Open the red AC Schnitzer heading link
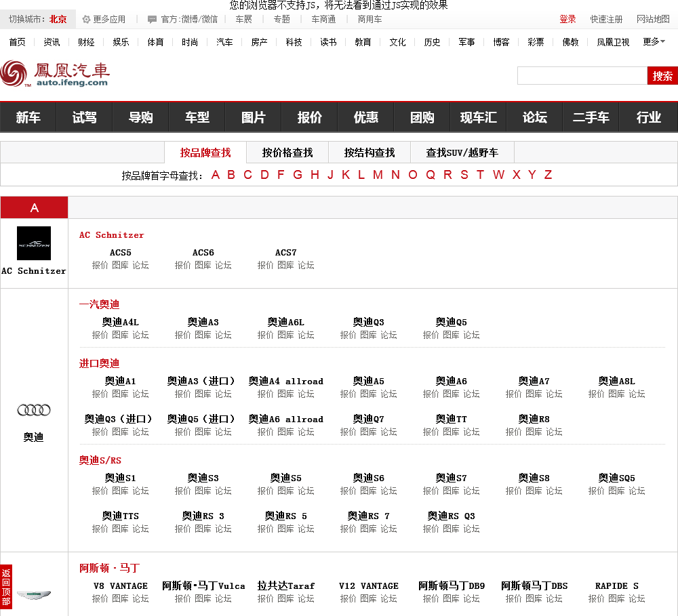 click(x=112, y=235)
